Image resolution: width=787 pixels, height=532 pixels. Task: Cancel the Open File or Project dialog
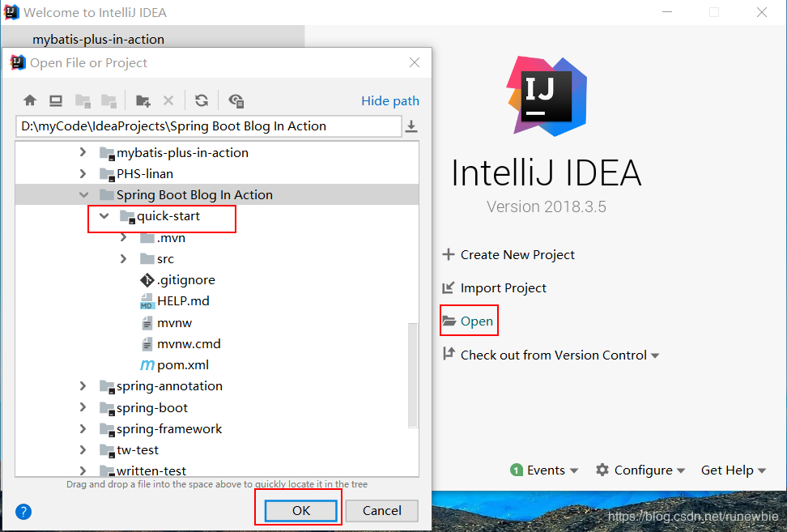point(382,510)
